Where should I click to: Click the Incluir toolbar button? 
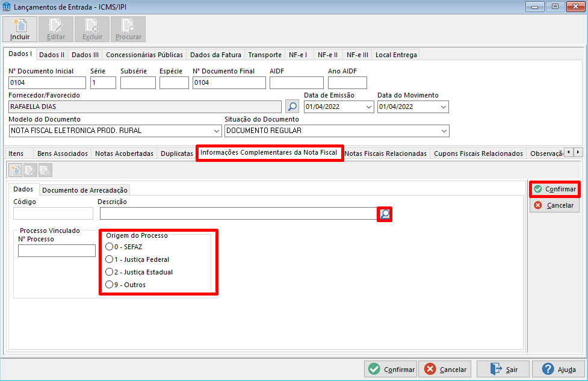click(x=20, y=29)
